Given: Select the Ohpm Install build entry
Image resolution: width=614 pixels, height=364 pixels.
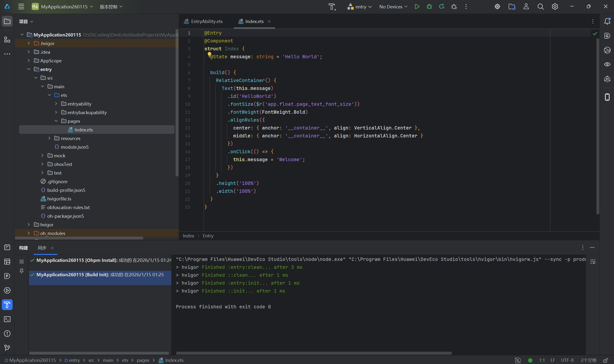Looking at the screenshot, I should tap(101, 260).
